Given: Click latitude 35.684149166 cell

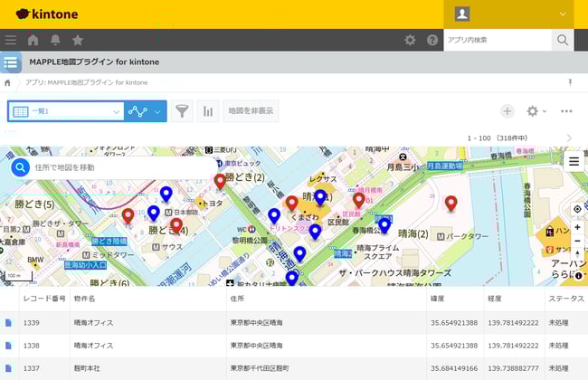Looking at the screenshot, I should click(x=454, y=368).
